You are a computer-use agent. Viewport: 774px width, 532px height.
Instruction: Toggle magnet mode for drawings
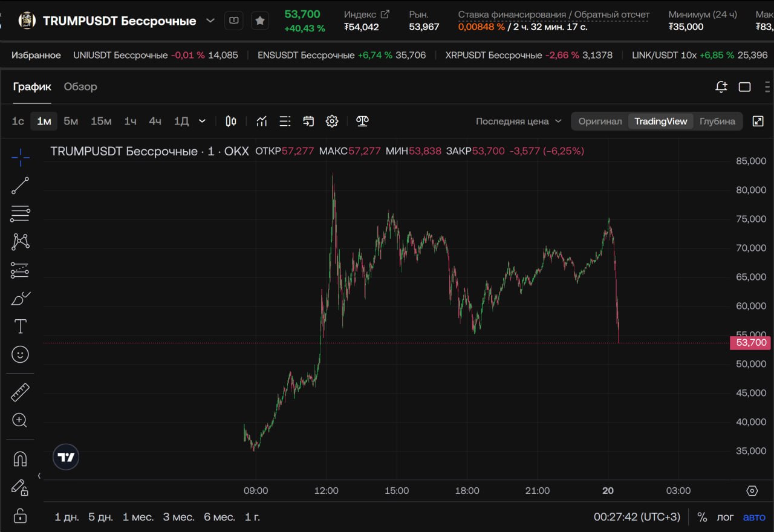click(20, 459)
